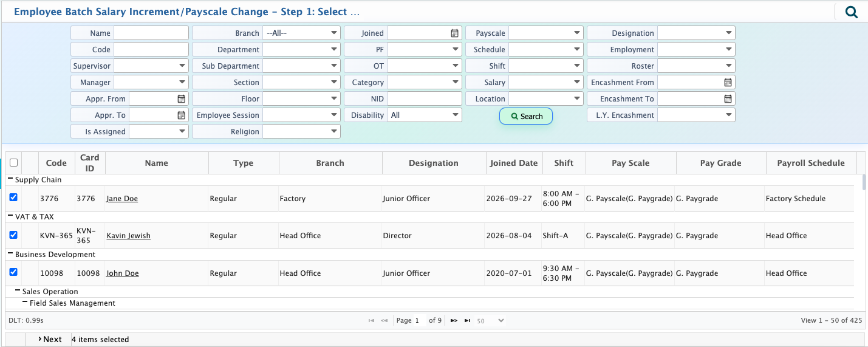868x347 pixels.
Task: Sort by Designation column header
Action: pos(434,163)
